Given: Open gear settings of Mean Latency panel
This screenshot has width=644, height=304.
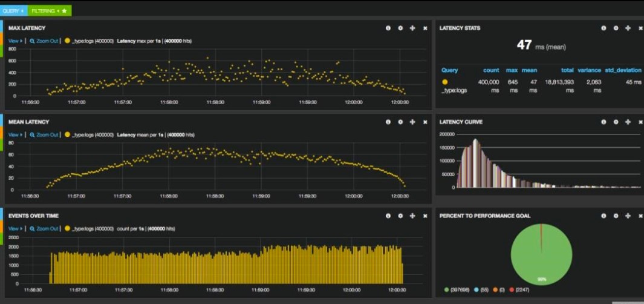Looking at the screenshot, I should pos(400,122).
